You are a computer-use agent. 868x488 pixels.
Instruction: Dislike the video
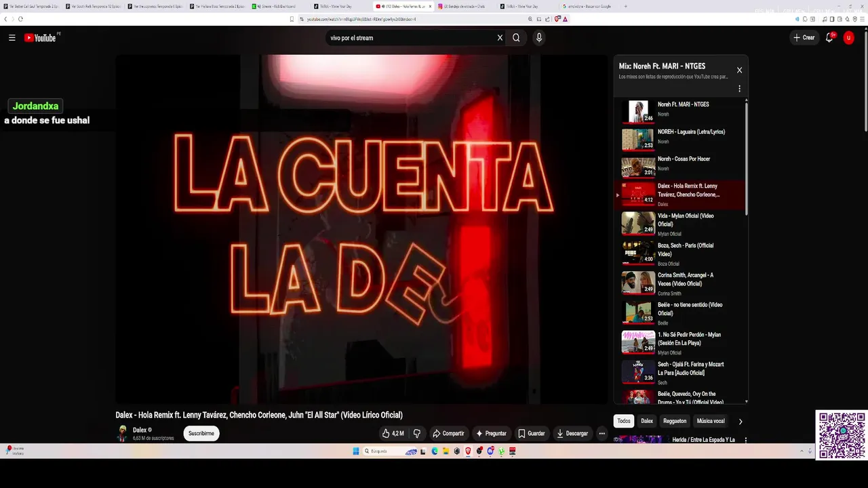click(x=416, y=434)
